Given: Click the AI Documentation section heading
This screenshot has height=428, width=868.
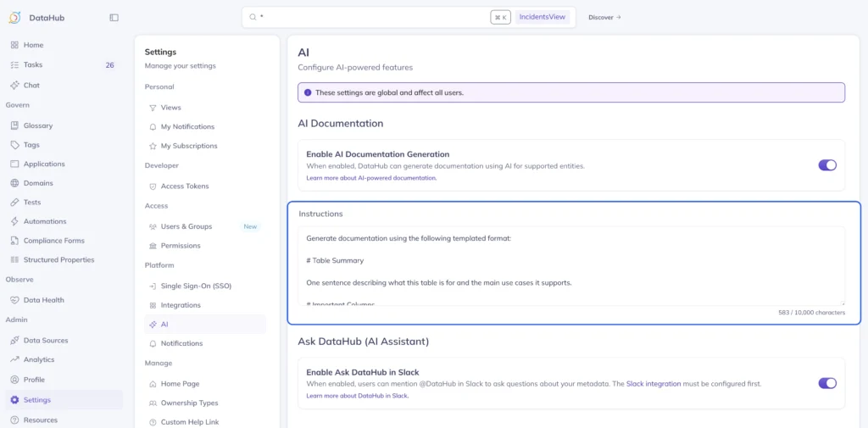Looking at the screenshot, I should [341, 124].
